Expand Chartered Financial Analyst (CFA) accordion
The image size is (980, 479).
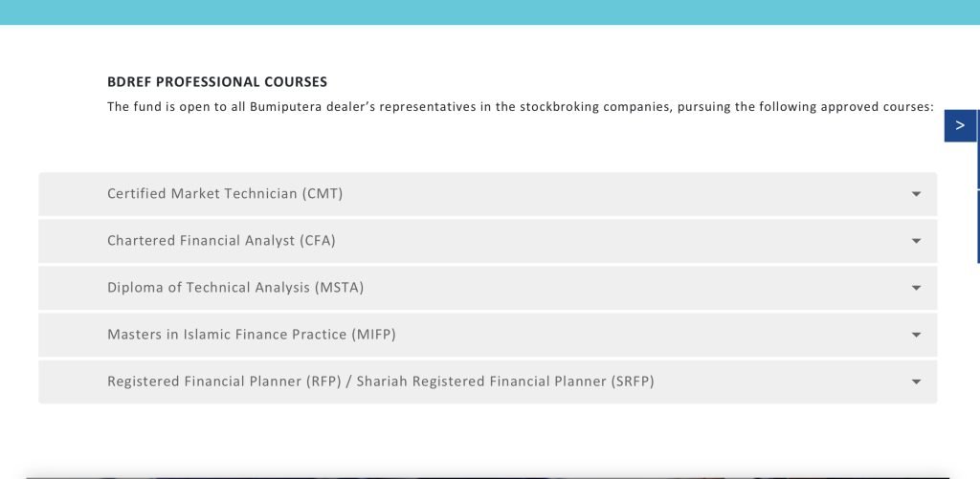(221, 241)
